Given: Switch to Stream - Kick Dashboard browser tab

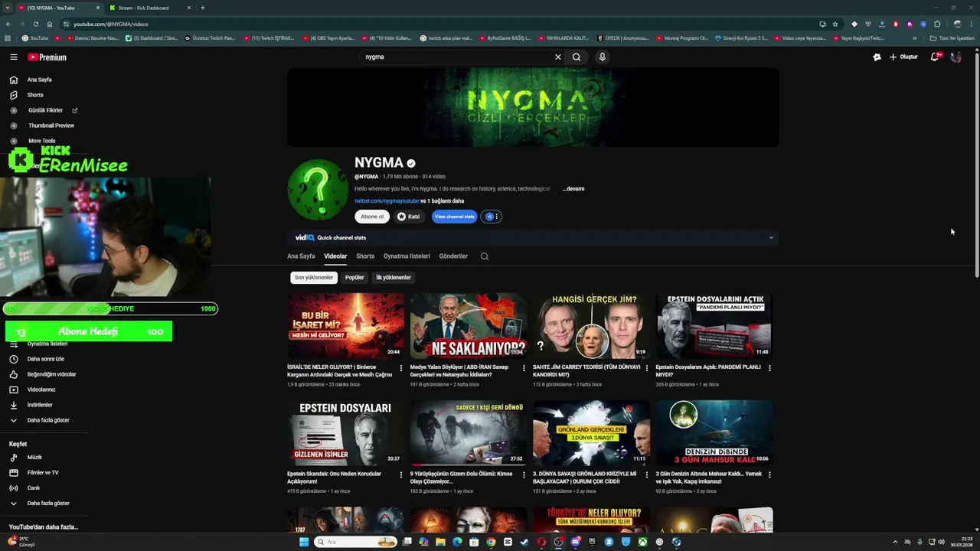Looking at the screenshot, I should point(149,8).
